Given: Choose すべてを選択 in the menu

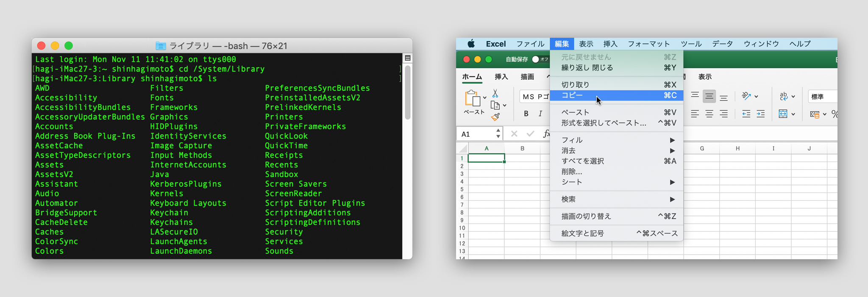Looking at the screenshot, I should point(616,161).
